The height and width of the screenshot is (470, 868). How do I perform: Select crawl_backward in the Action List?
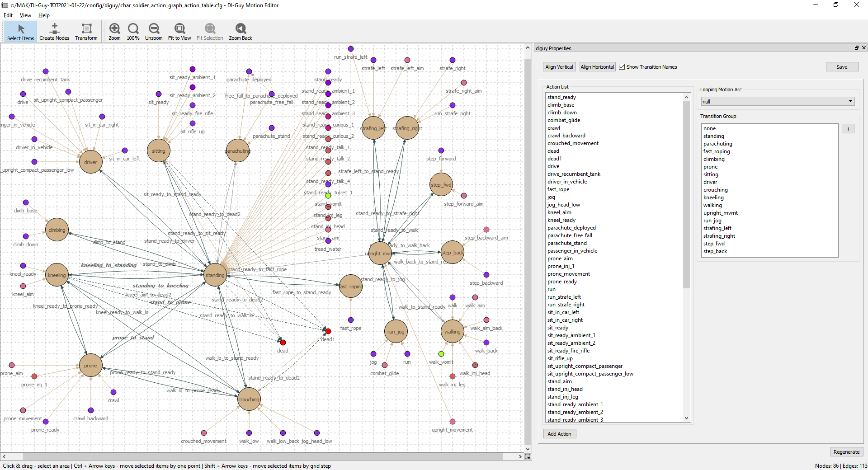(x=566, y=136)
